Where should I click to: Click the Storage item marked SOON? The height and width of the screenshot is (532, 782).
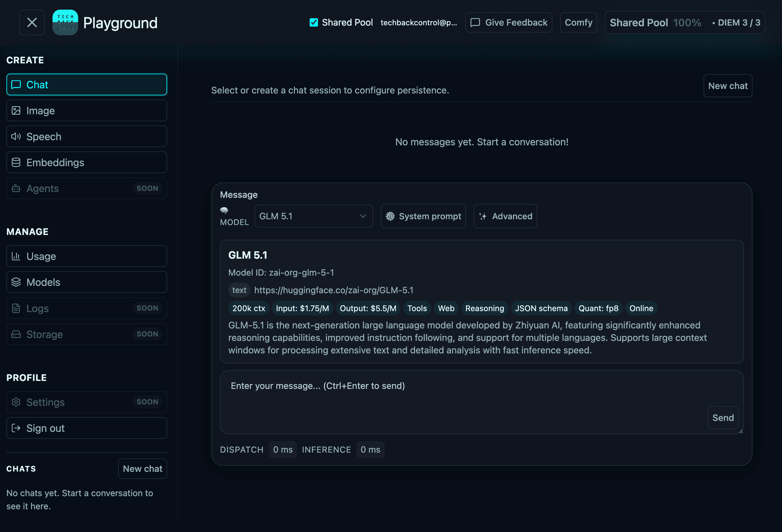86,334
